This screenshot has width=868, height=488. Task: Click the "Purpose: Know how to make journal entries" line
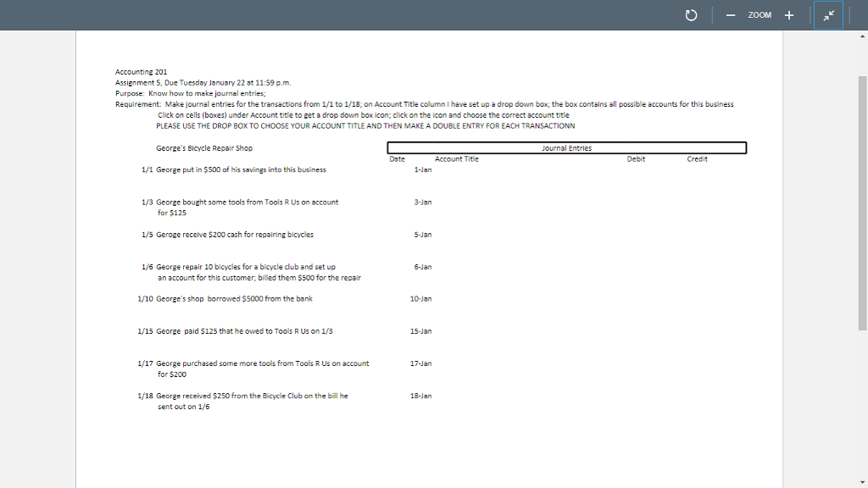pyautogui.click(x=191, y=93)
